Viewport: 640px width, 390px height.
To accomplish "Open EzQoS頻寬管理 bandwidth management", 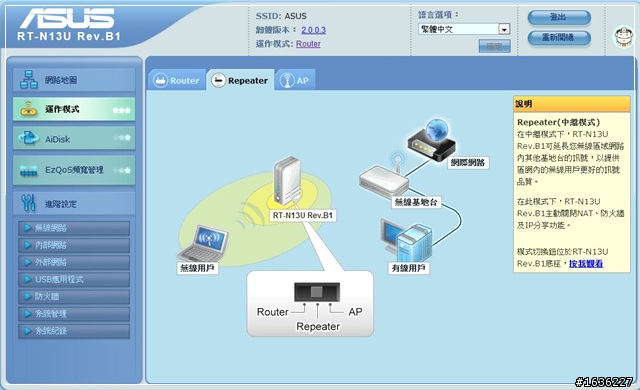I will [74, 170].
